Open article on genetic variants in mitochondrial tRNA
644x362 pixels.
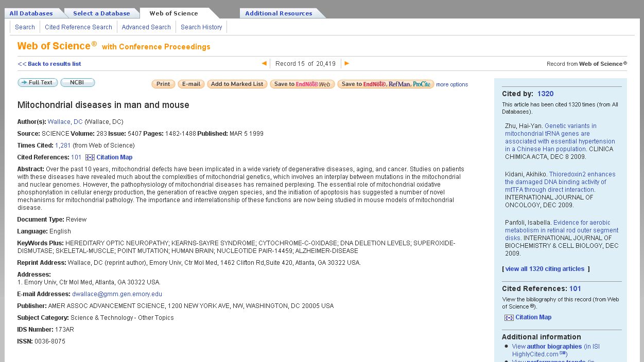point(560,137)
